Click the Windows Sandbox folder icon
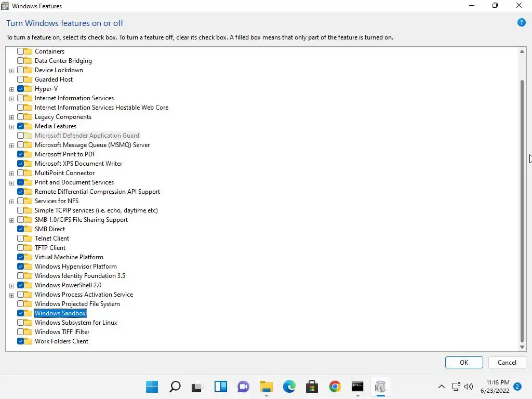Screen dimensions: 532x399 pos(28,313)
